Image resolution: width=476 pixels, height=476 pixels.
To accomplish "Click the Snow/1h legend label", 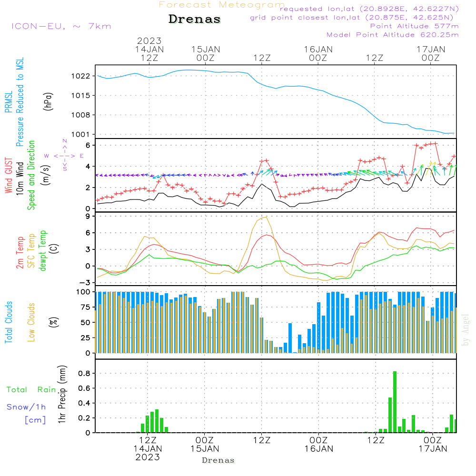I will 27,407.
